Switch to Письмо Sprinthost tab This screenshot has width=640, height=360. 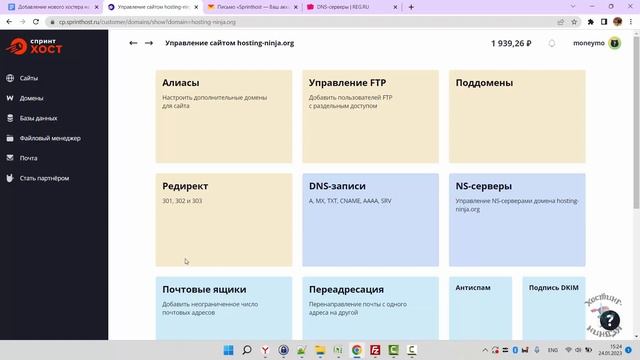[x=253, y=7]
